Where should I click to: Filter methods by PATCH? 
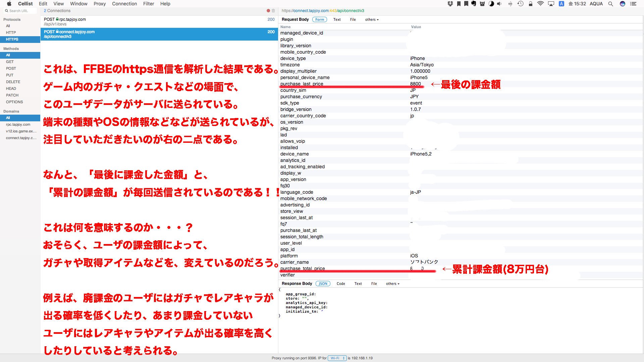20,95
